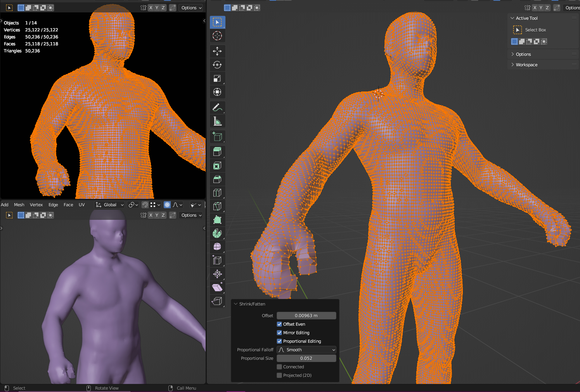Viewport: 580px width, 392px height.
Task: Enable the Connected checkbox
Action: (x=279, y=367)
